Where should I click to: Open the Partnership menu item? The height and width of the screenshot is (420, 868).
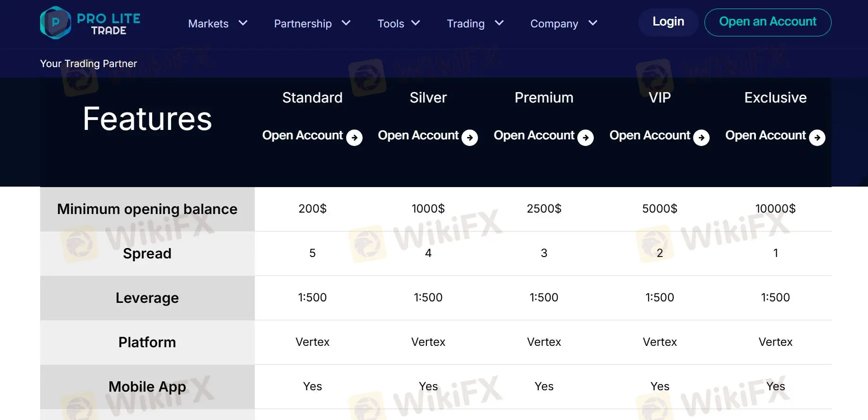tap(303, 24)
